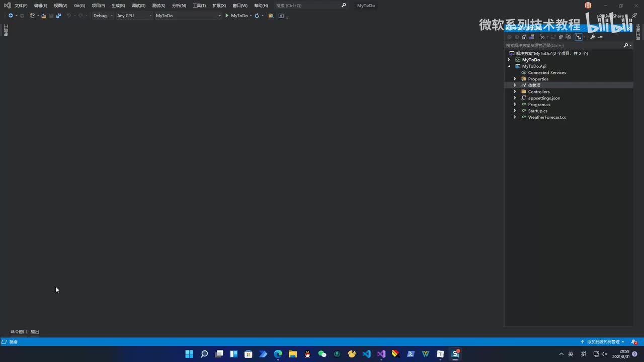The width and height of the screenshot is (644, 362).
Task: Click the find in files folder icon
Action: (271, 16)
